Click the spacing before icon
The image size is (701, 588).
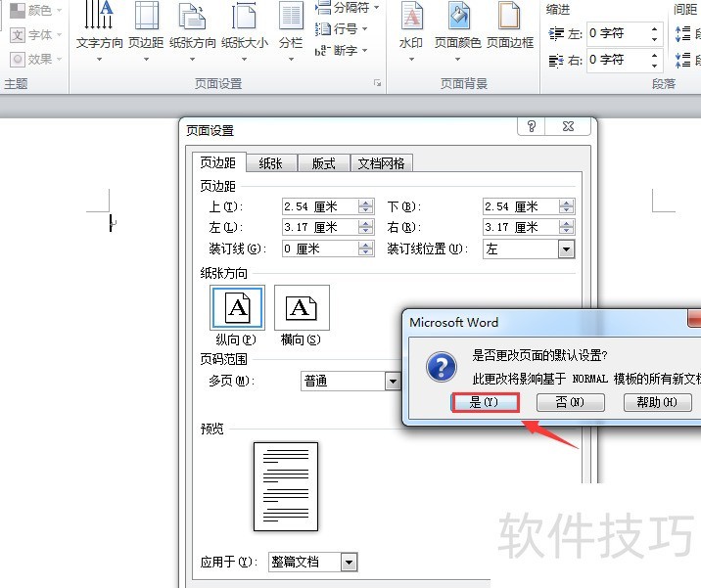(x=683, y=33)
